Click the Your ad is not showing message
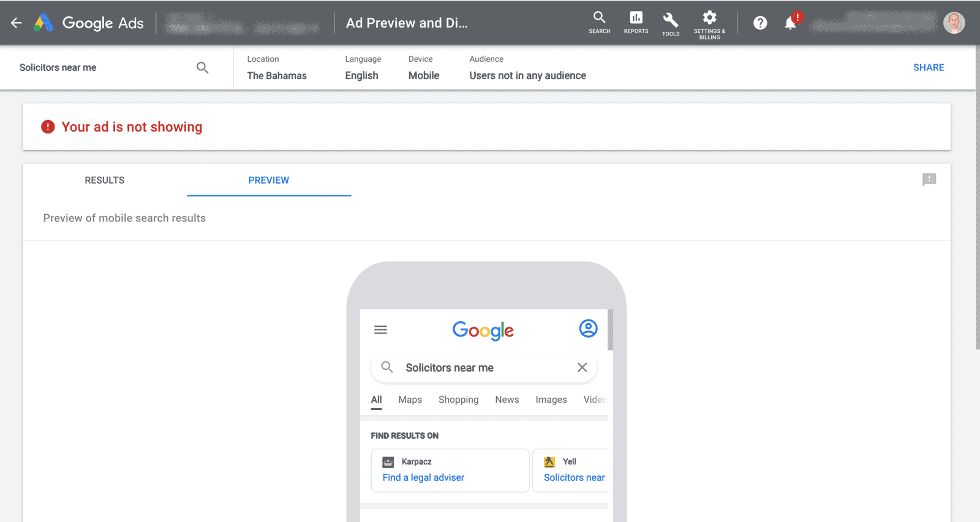 [132, 127]
